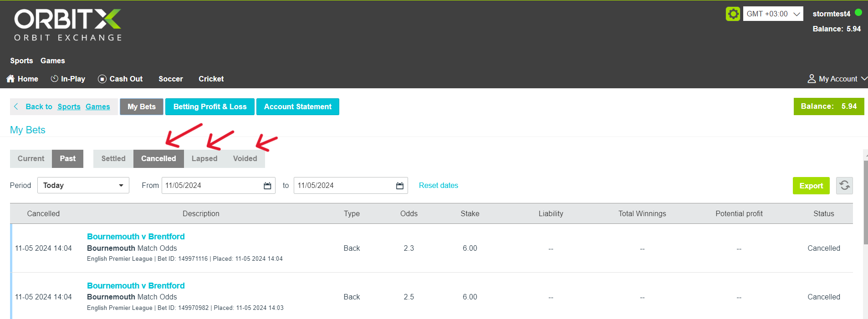The width and height of the screenshot is (868, 319).
Task: Open the From date calendar icon
Action: (267, 186)
